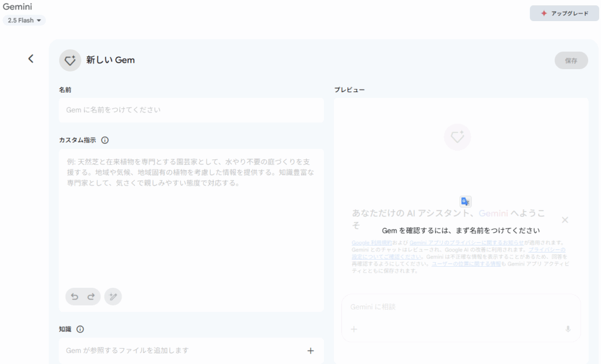
Task: Click the Gemini logo text
Action: 17,6
